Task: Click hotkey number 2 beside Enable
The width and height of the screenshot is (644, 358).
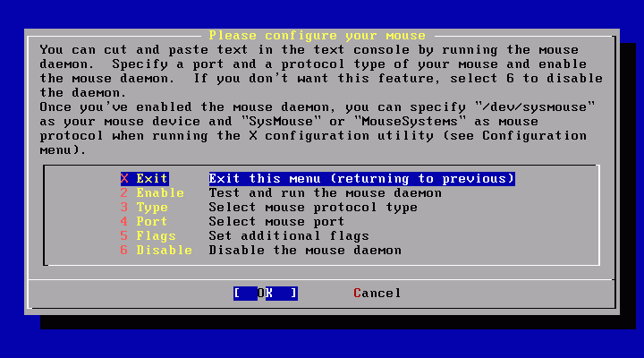Action: point(124,193)
